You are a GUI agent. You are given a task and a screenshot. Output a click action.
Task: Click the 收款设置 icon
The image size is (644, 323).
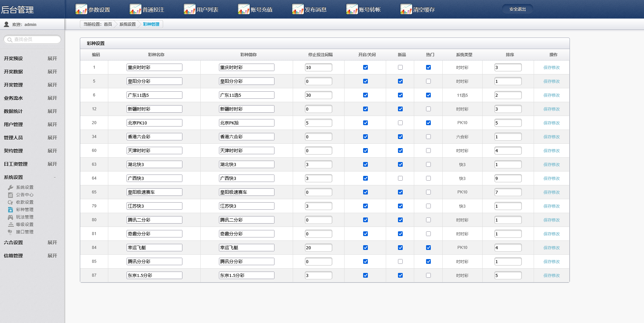tap(10, 202)
